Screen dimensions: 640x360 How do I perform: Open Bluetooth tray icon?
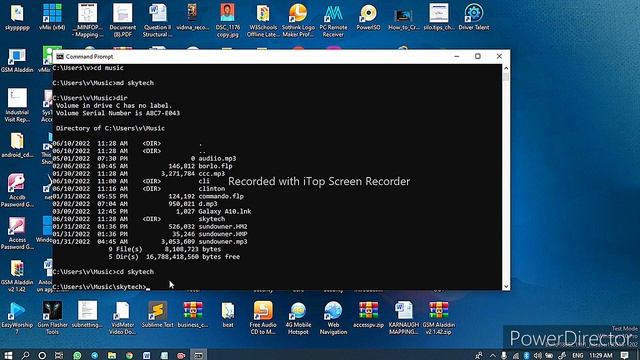[527, 356]
